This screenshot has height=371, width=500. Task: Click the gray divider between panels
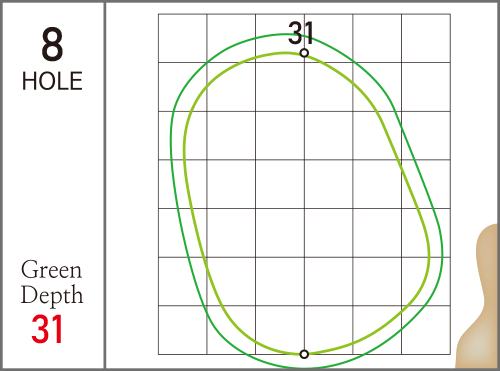[105, 185]
